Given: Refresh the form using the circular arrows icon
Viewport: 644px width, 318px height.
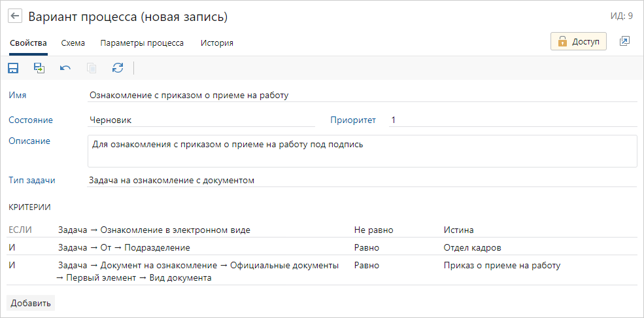Looking at the screenshot, I should (x=118, y=67).
